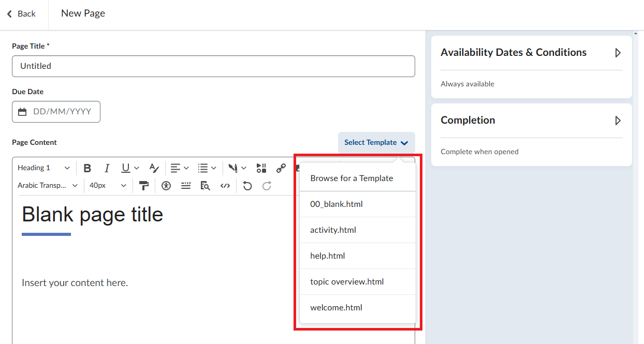
Task: Undo the last edit
Action: [247, 186]
